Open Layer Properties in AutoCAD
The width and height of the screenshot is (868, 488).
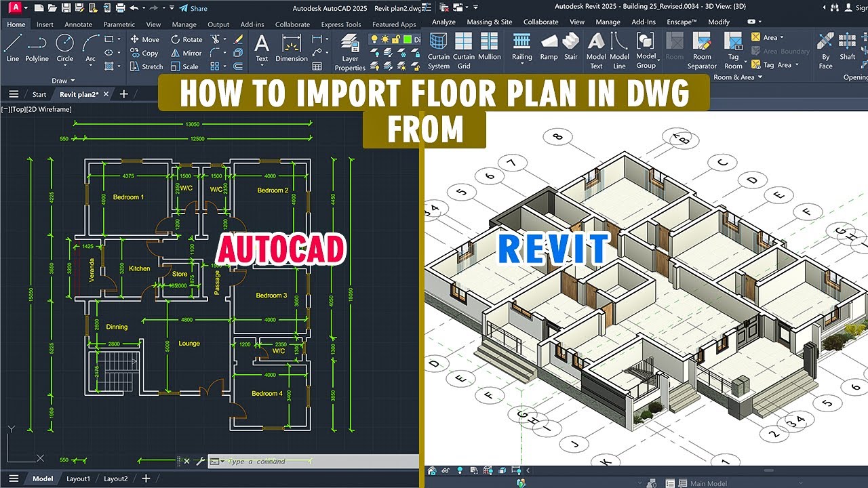(x=350, y=53)
